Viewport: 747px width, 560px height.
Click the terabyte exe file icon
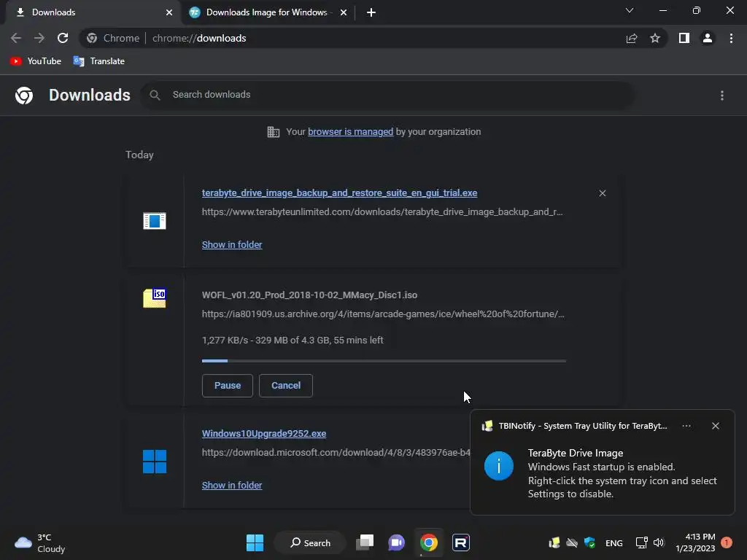tap(155, 221)
